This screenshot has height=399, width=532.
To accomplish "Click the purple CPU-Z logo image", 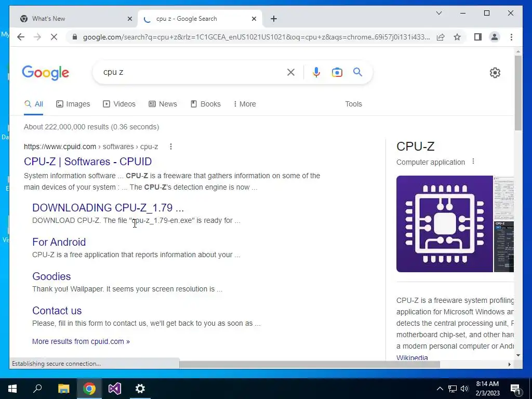I will point(445,224).
